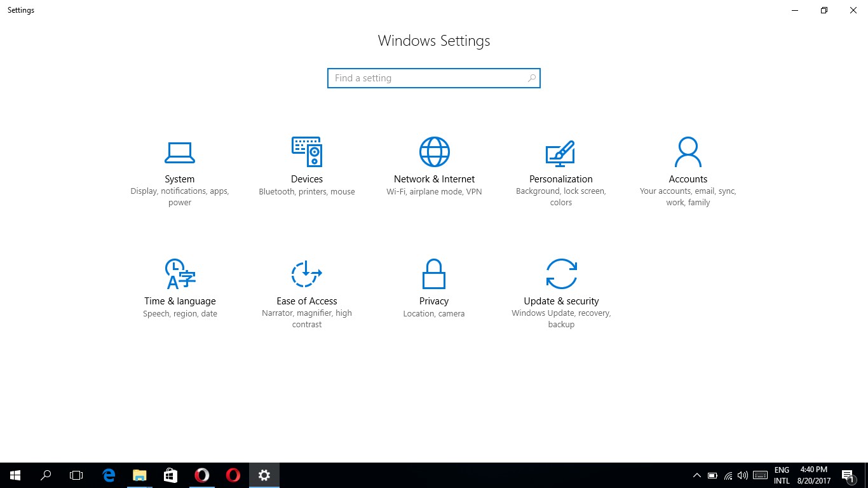Check battery status in the system tray
This screenshot has width=868, height=488.
712,475
